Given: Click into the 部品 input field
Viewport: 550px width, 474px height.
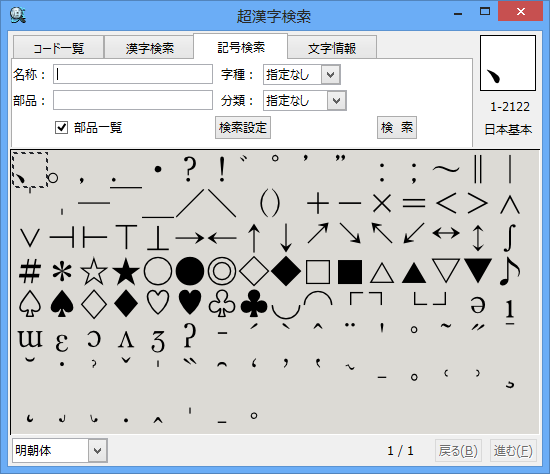Looking at the screenshot, I should point(133,100).
